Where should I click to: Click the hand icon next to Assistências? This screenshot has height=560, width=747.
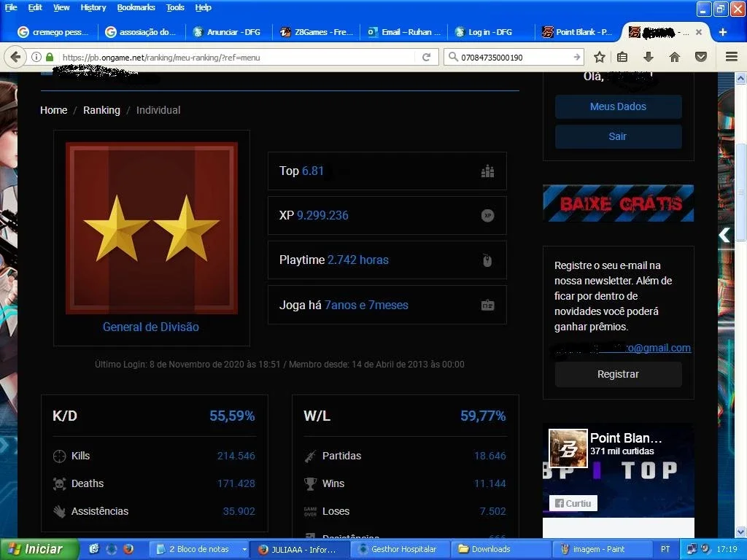[x=59, y=511]
